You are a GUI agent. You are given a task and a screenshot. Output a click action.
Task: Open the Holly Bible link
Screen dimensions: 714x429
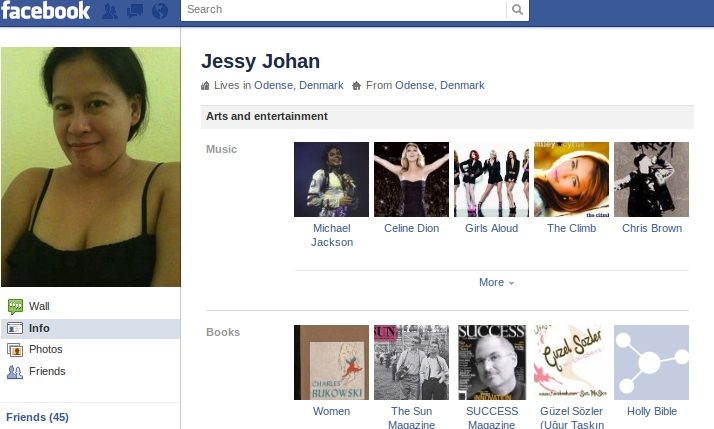tap(652, 411)
